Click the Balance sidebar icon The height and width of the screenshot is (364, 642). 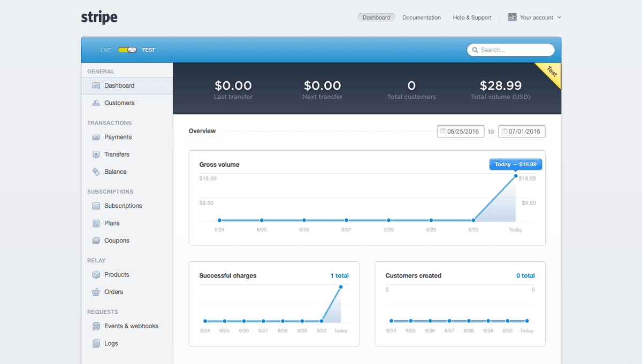(96, 172)
